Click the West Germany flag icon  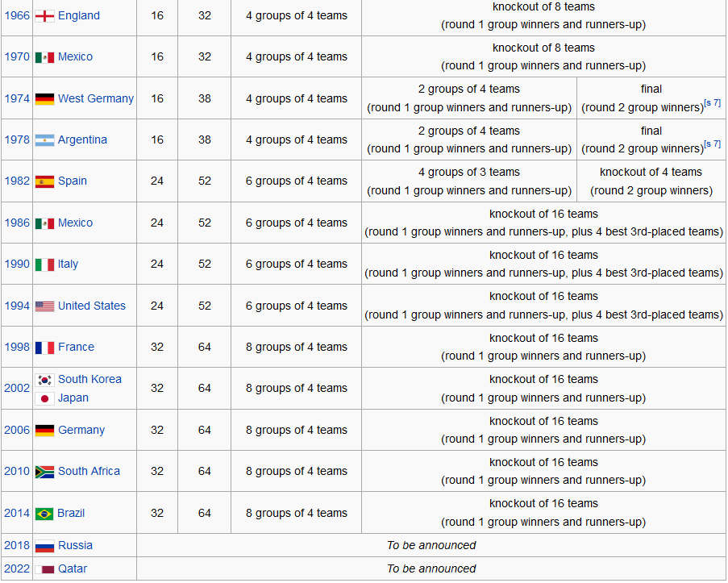point(44,99)
